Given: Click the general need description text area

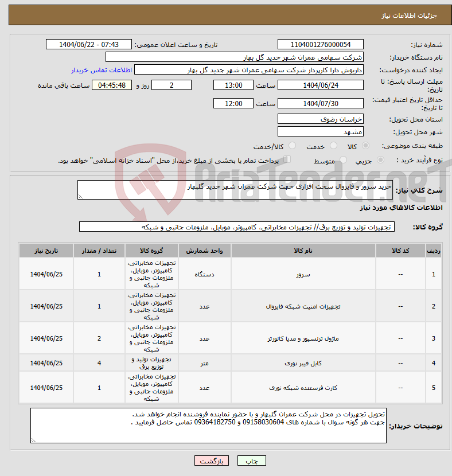Looking at the screenshot, I should click(x=235, y=190).
